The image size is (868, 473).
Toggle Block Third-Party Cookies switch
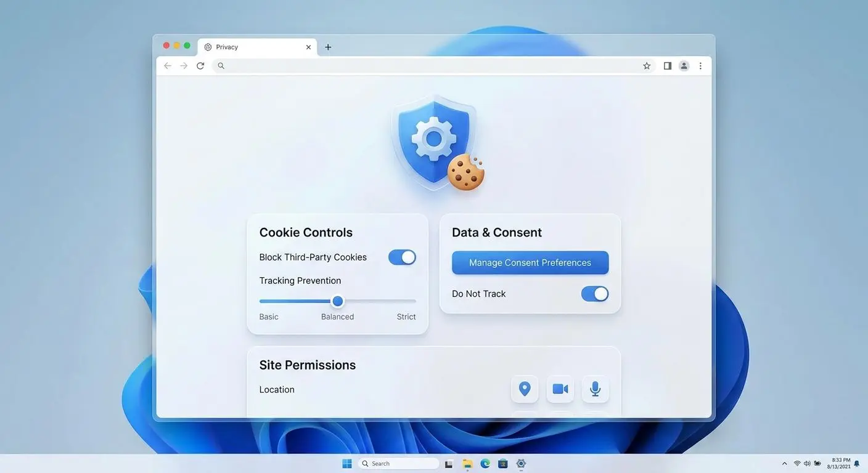402,257
